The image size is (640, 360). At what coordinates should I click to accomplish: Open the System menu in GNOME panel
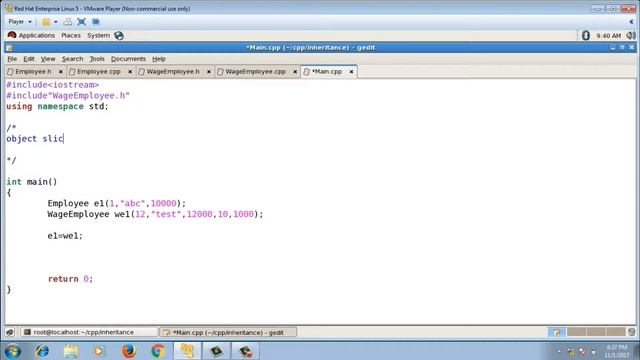pos(98,36)
